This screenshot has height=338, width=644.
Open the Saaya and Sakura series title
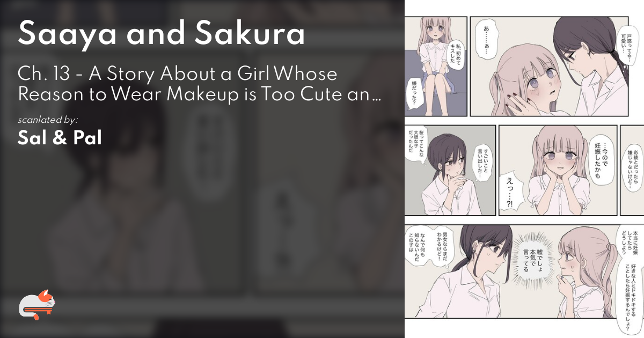pos(162,35)
